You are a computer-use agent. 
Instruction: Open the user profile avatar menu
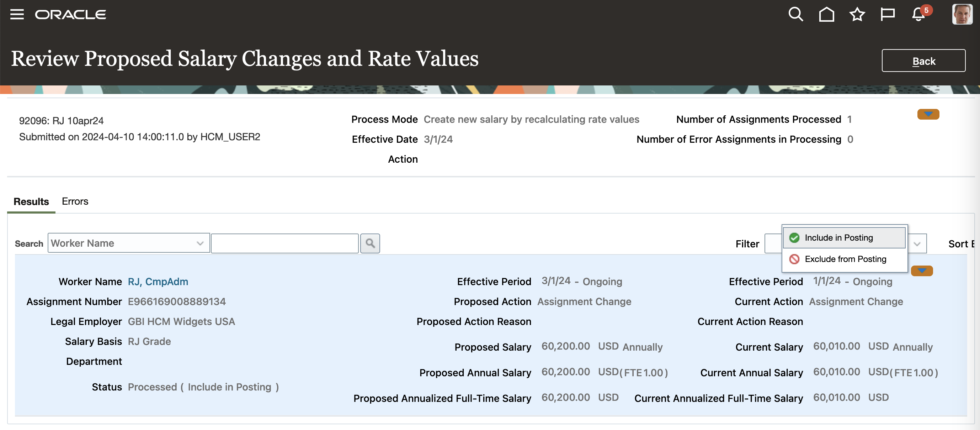[962, 15]
